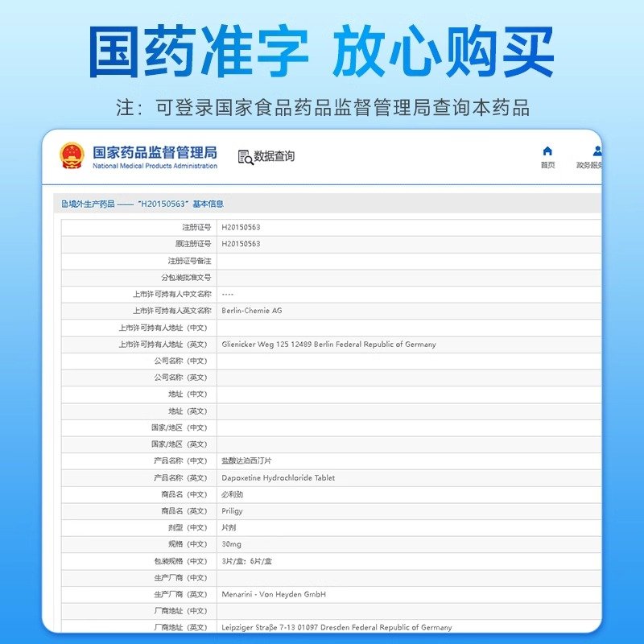Click the 上市许可持有人地址（中文）label
Screen dimensions: 644x644
163,328
